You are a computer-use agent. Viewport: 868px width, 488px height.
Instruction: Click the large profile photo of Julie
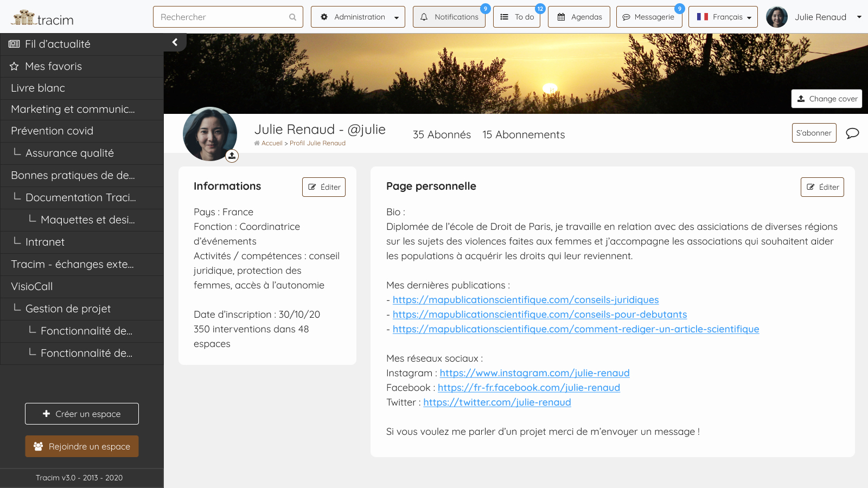(x=210, y=134)
